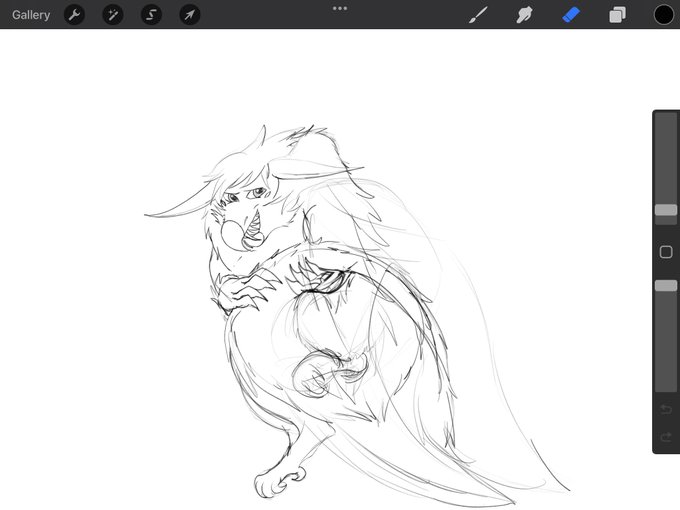Select the Eraser tool

pyautogui.click(x=571, y=15)
